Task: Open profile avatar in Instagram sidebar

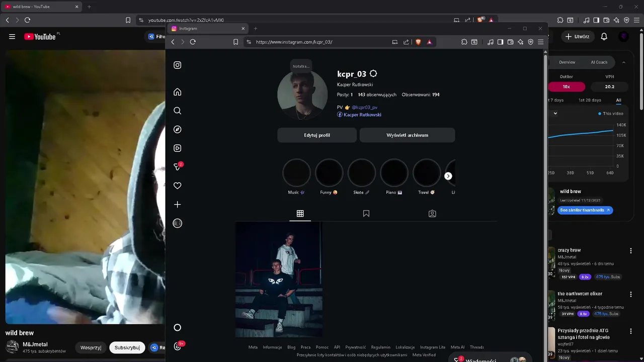Action: 177,223
